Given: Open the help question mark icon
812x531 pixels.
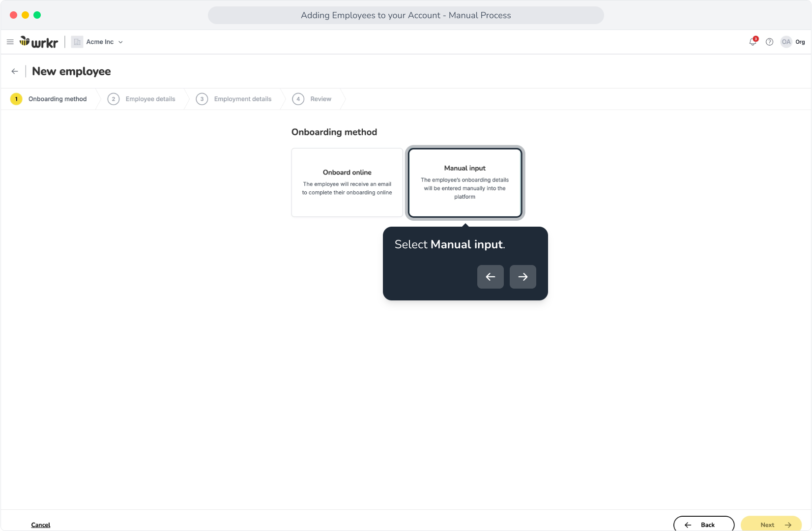Looking at the screenshot, I should (770, 42).
